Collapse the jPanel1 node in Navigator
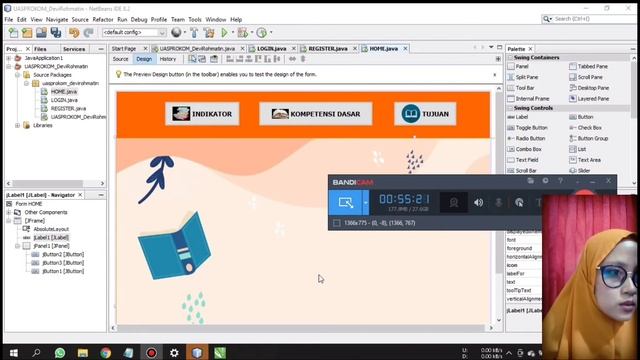Image resolution: width=640 pixels, height=360 pixels. click(x=18, y=246)
